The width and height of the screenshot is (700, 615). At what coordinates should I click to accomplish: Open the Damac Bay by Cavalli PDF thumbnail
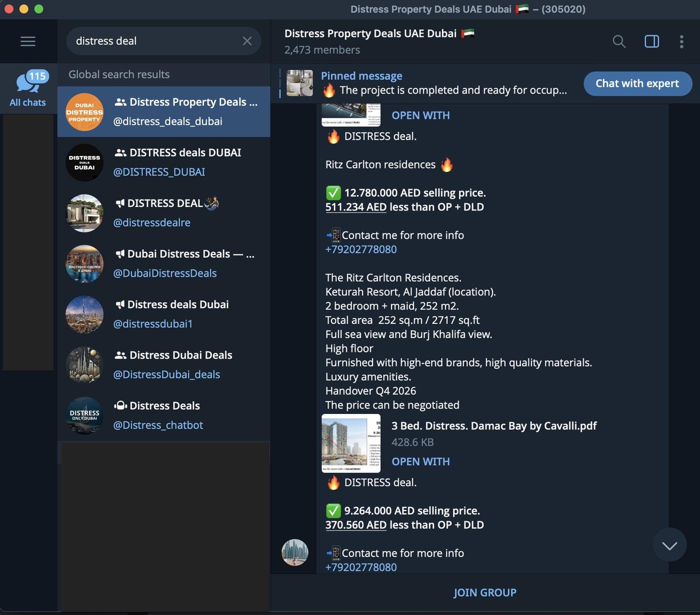[351, 443]
